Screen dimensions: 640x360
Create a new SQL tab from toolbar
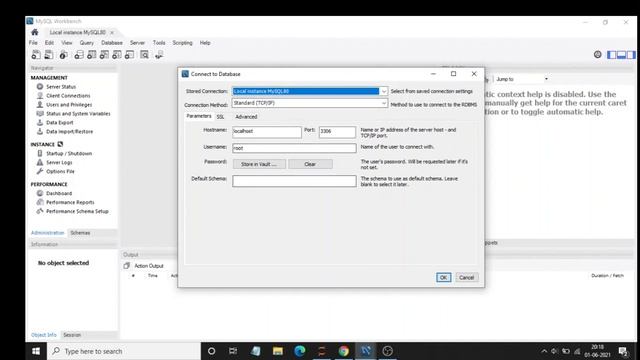tap(36, 55)
